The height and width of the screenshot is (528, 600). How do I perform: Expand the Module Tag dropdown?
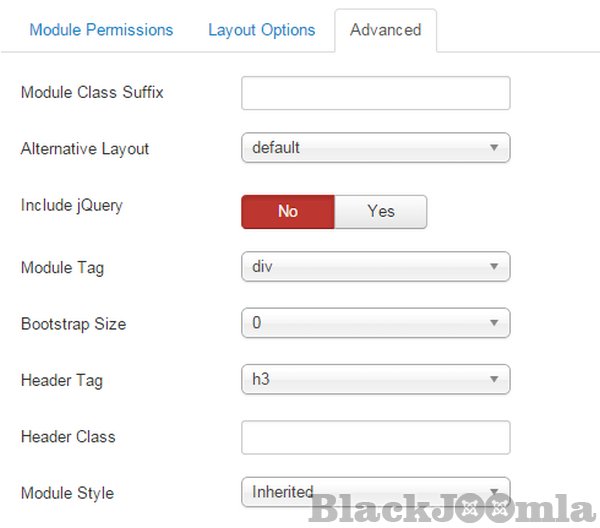(375, 267)
